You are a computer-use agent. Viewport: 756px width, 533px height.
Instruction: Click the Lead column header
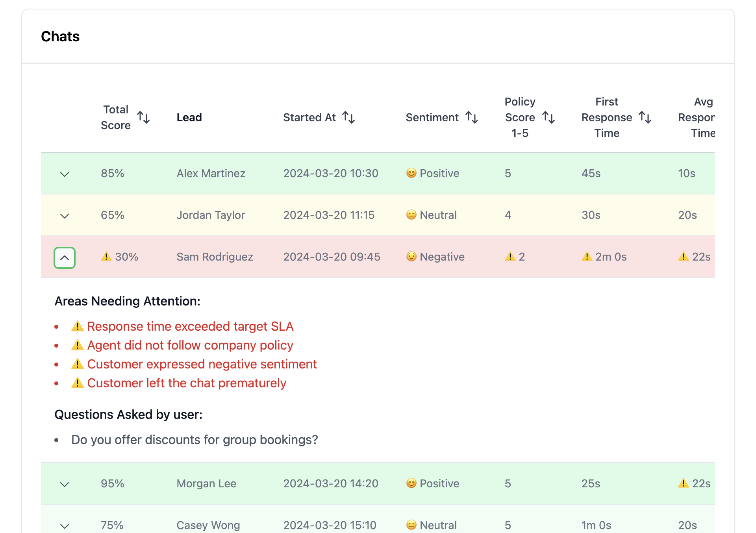click(x=189, y=117)
